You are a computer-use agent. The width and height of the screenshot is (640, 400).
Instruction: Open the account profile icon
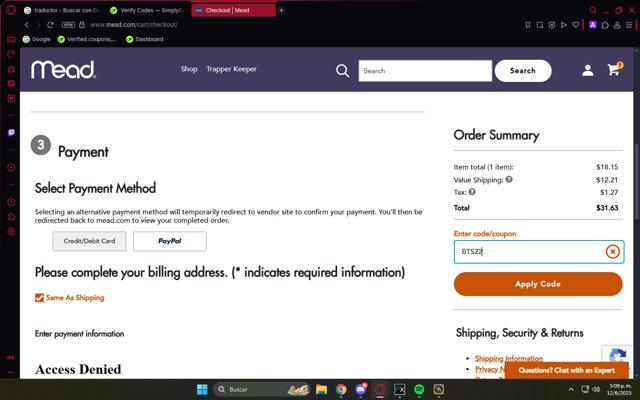pyautogui.click(x=588, y=70)
